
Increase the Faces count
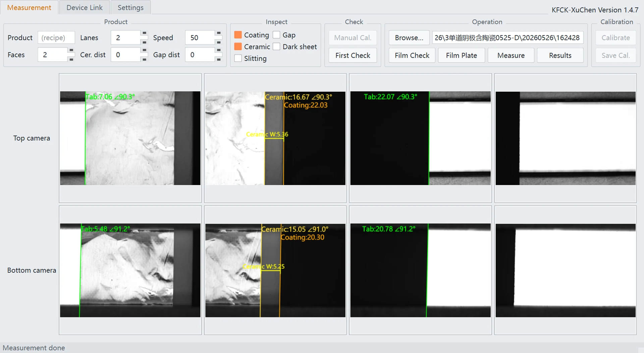coord(71,50)
